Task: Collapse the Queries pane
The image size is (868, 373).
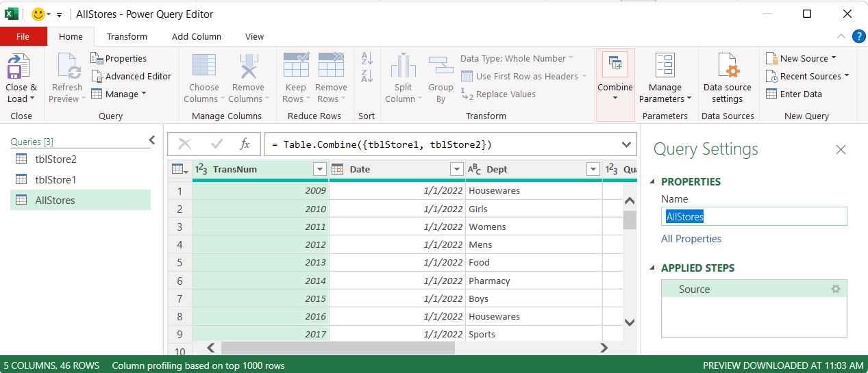Action: point(151,140)
